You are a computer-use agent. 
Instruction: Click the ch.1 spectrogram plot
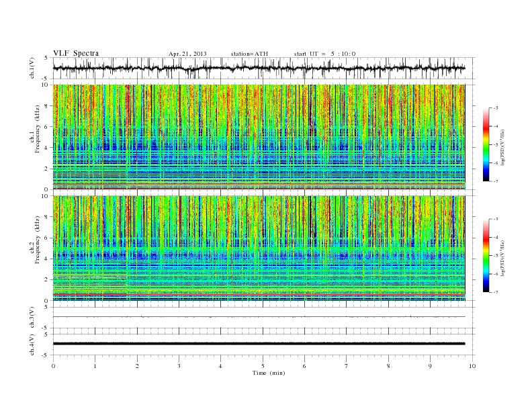point(259,137)
